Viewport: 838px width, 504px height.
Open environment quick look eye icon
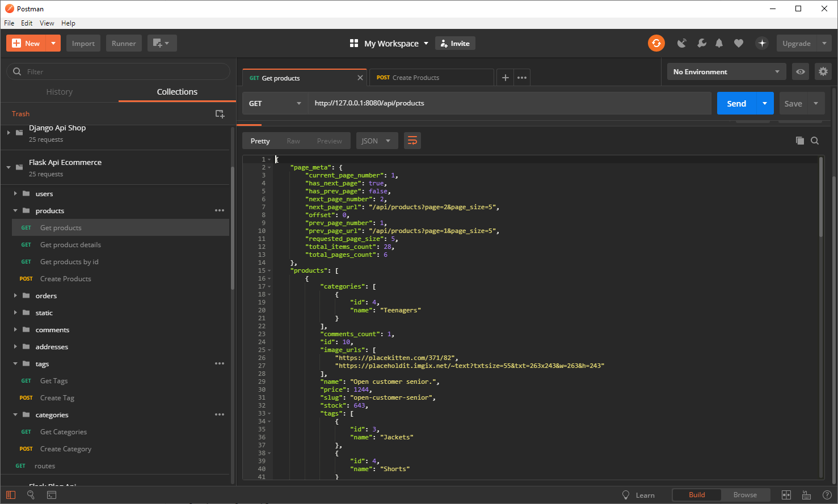[x=800, y=71]
